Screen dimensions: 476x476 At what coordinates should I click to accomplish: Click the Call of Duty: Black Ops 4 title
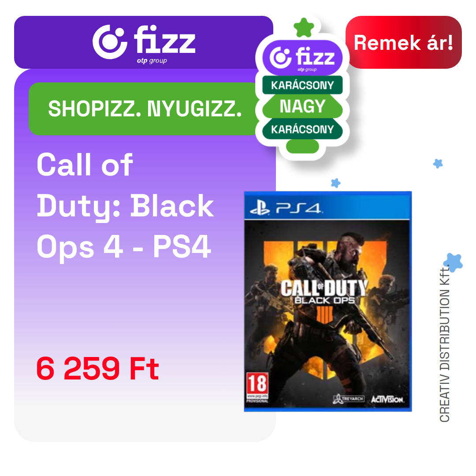click(125, 205)
